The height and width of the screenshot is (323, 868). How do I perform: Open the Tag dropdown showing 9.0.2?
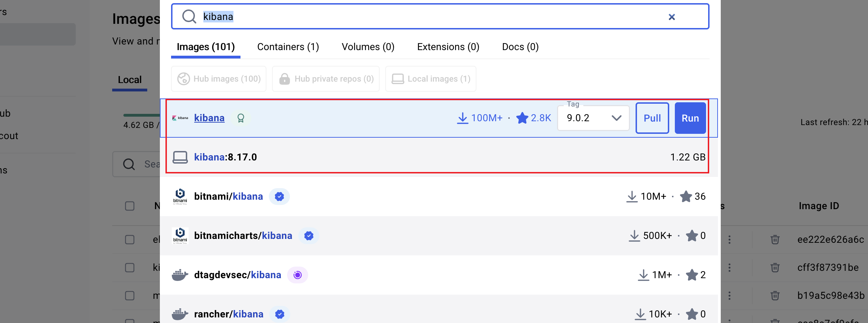(x=594, y=118)
